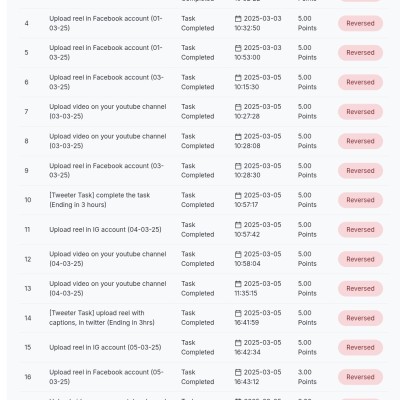Select row number 11 in the table
The image size is (400, 400).
coord(27,230)
